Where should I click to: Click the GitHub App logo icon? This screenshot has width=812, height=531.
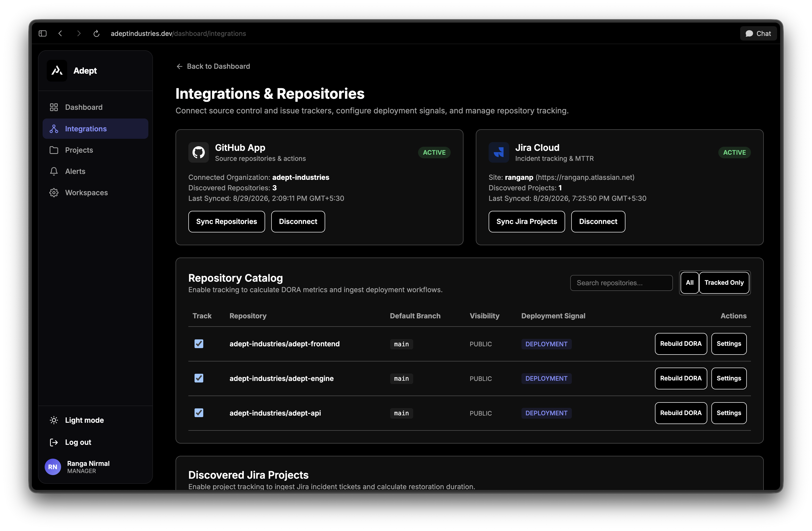click(199, 152)
